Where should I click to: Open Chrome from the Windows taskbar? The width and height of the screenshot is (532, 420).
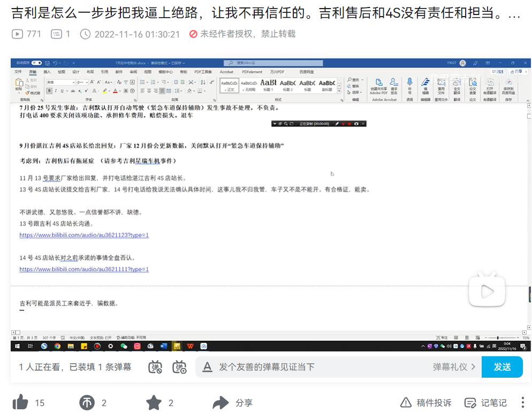57,346
